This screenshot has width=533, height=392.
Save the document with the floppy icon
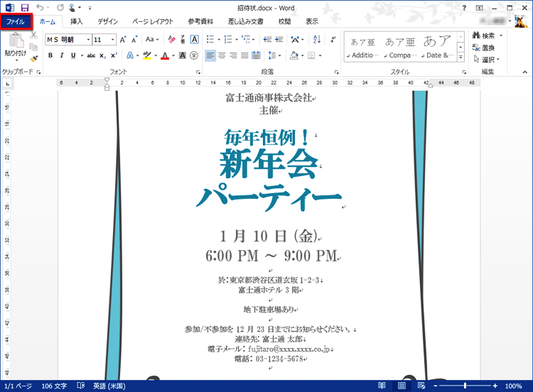tap(24, 8)
